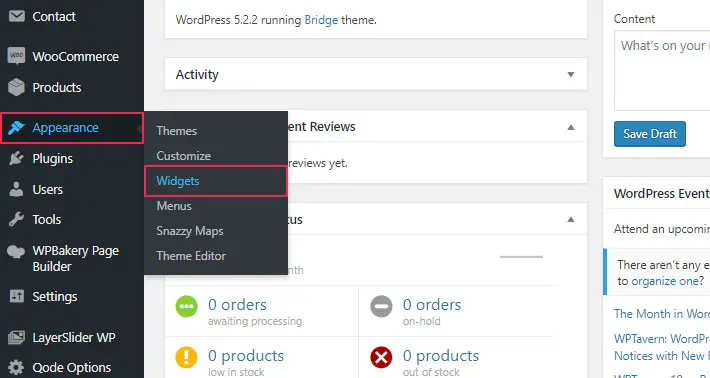Collapse the WooCommerce status panel arrow
The height and width of the screenshot is (378, 710).
click(571, 220)
